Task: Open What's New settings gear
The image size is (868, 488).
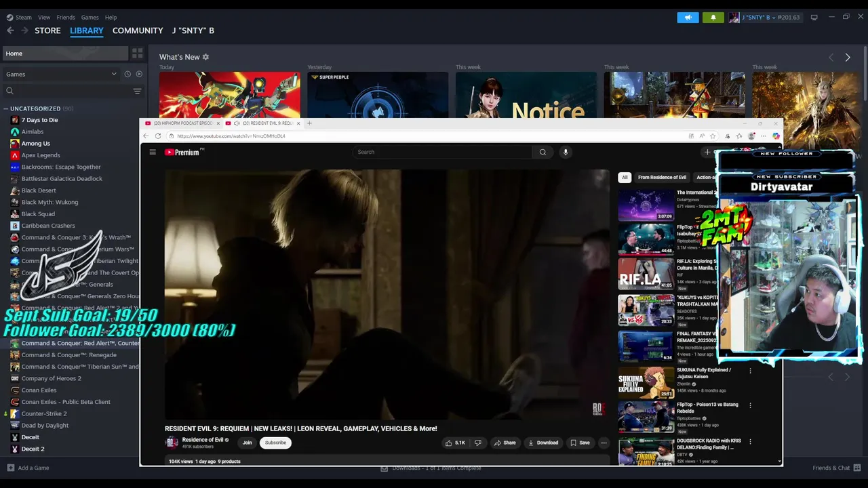Action: (205, 57)
